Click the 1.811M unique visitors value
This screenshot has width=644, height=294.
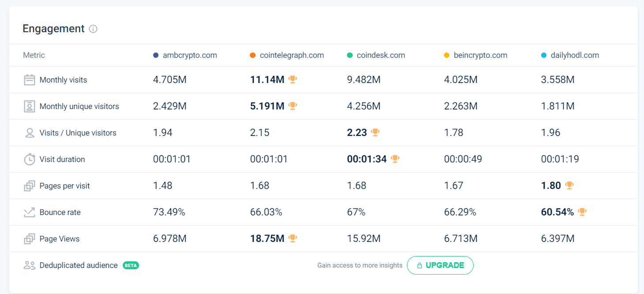click(557, 106)
